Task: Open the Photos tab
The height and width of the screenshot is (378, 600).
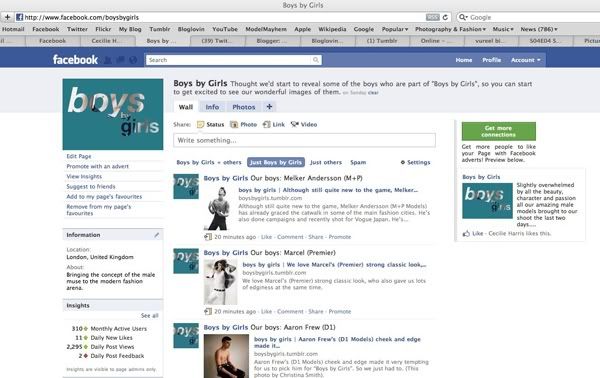Action: pyautogui.click(x=244, y=107)
